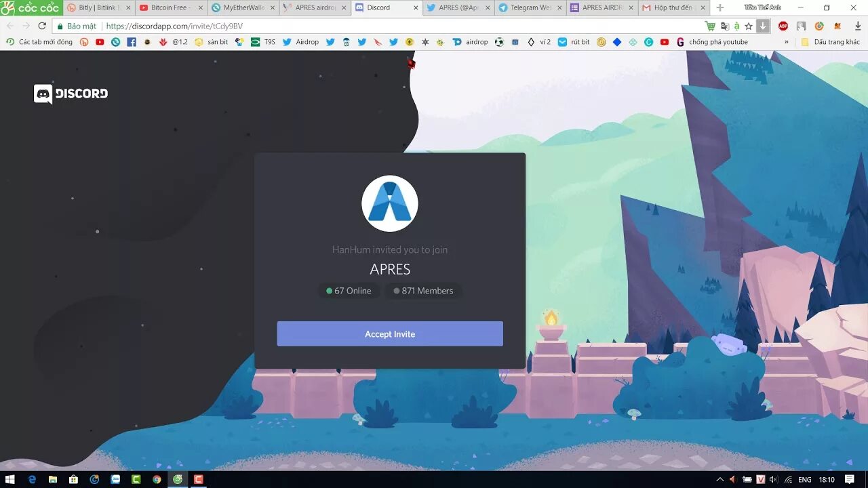Open the T9S bookmark
868x488 pixels.
(263, 42)
